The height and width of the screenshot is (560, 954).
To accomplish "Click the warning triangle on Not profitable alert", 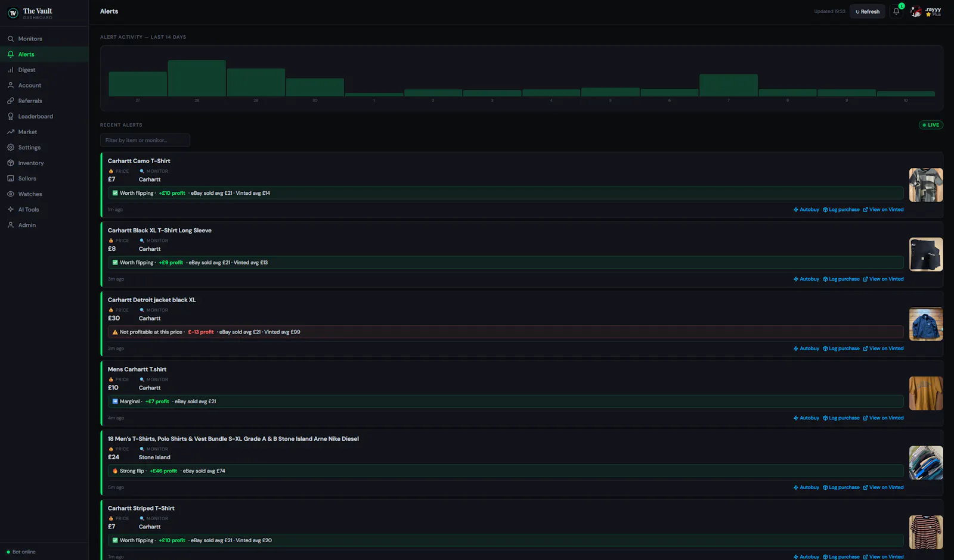I will [x=115, y=332].
